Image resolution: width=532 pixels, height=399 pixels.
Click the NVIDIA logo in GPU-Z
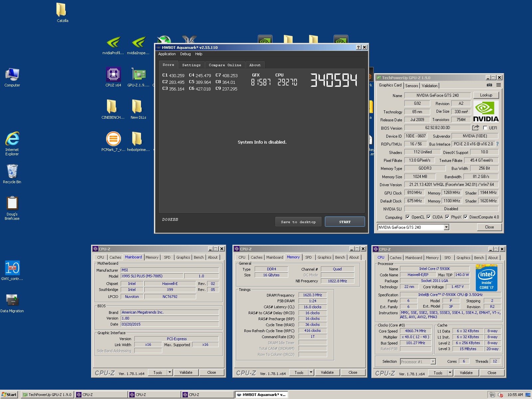(486, 111)
